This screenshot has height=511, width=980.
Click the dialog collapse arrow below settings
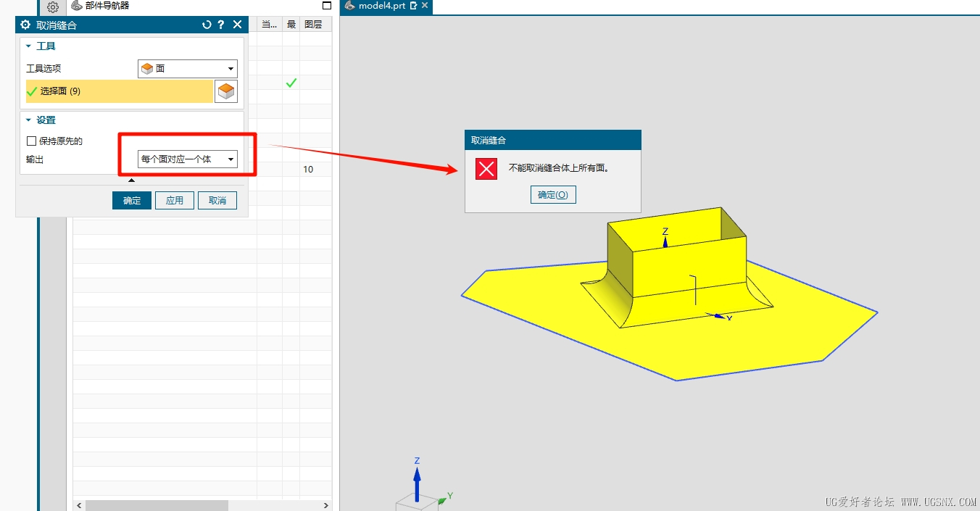pos(131,180)
